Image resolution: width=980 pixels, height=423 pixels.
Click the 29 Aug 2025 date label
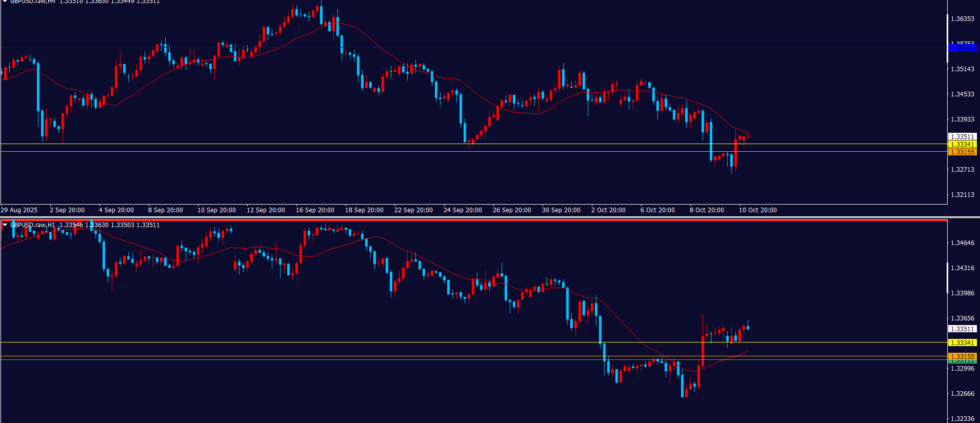[19, 210]
